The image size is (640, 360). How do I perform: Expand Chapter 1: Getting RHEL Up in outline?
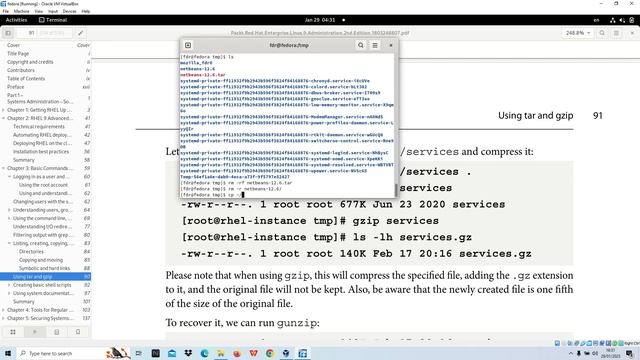click(3, 110)
